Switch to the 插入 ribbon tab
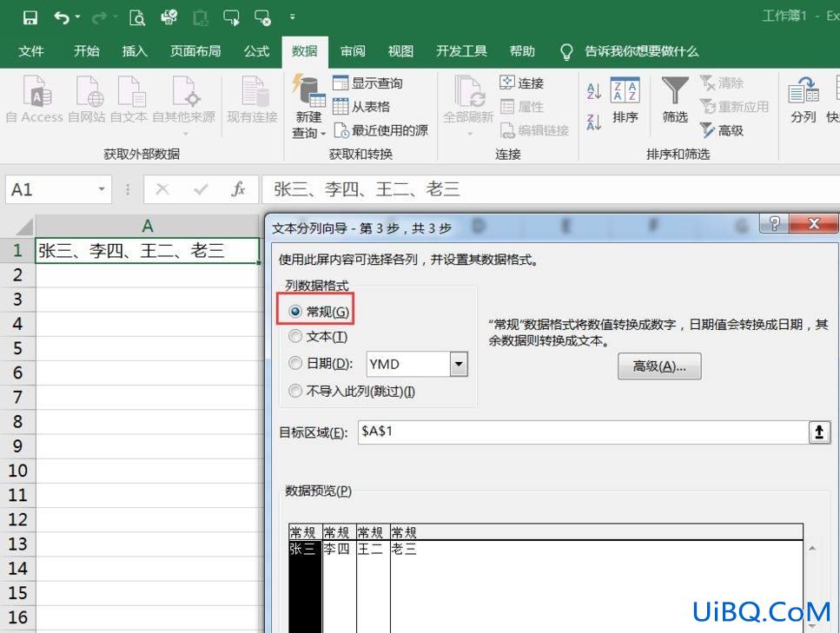This screenshot has width=840, height=633. pyautogui.click(x=135, y=51)
